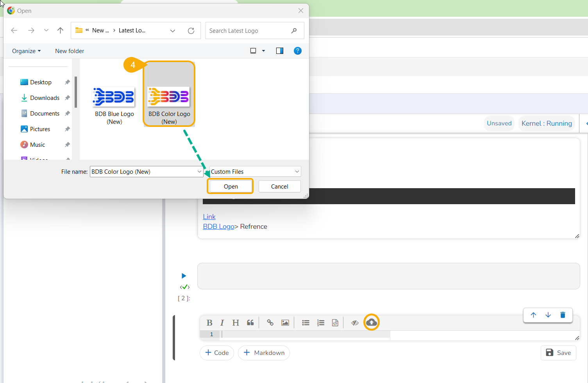This screenshot has width=588, height=383.
Task: Toggle the markdown preview eye icon
Action: click(x=355, y=322)
